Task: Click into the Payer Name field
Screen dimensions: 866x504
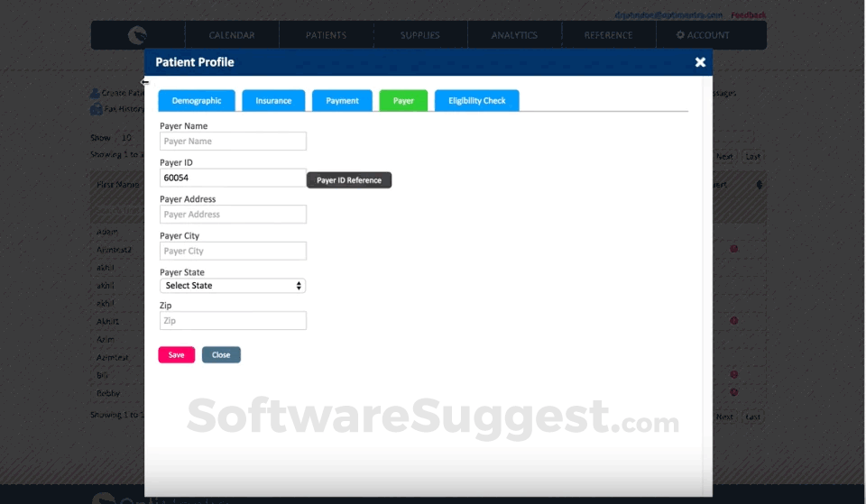Action: 233,142
